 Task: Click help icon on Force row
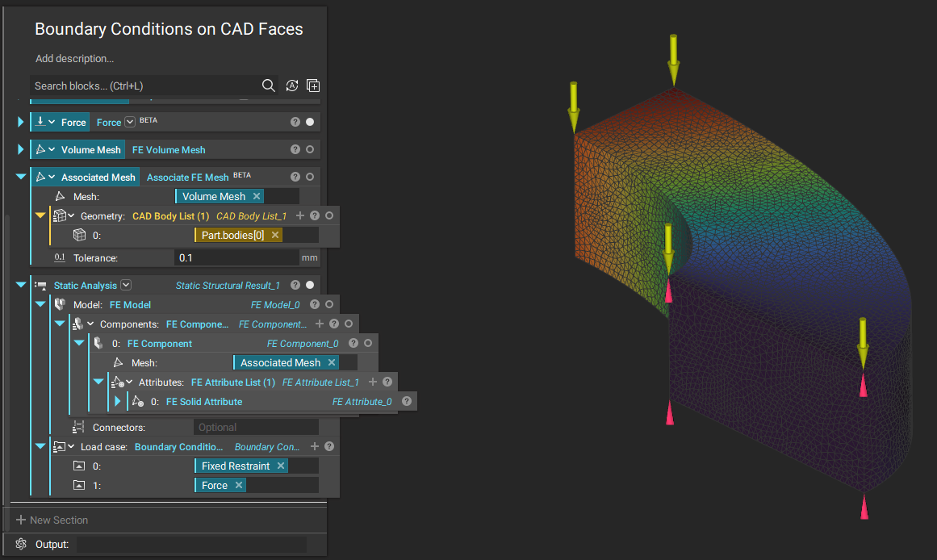coord(295,122)
